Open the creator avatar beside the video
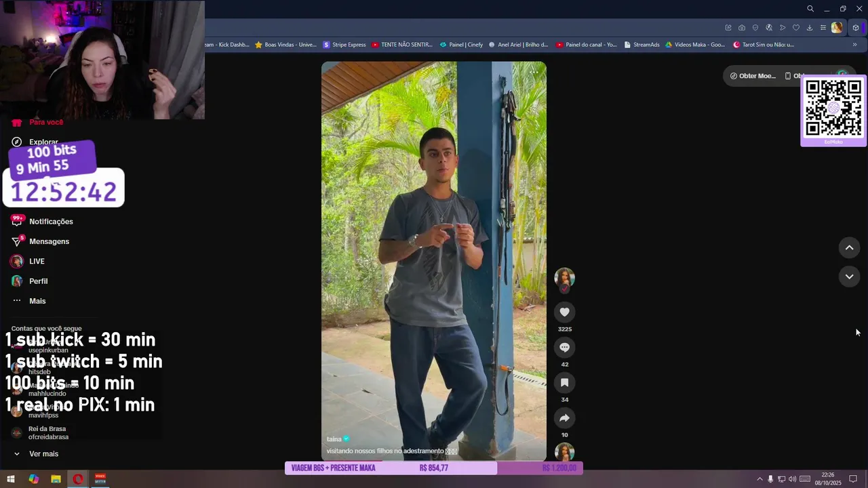Screen dimensions: 868x488 [x=564, y=278]
